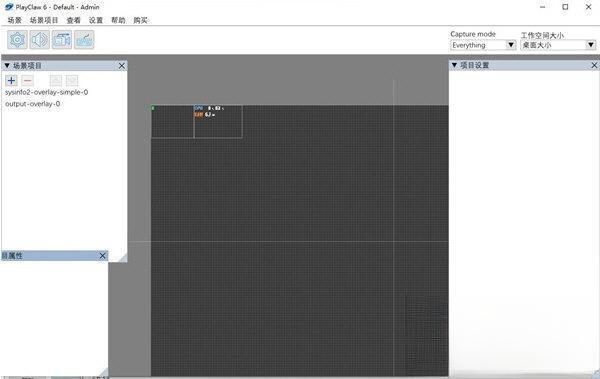Viewport: 600px width, 379px height.
Task: Close the 场景项目 panel
Action: click(x=122, y=66)
